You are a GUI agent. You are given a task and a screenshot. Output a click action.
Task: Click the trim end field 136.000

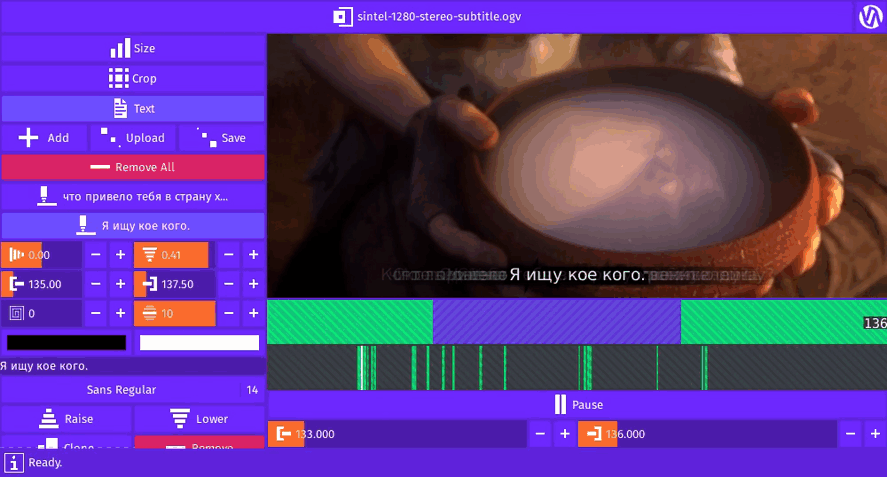[707, 434]
